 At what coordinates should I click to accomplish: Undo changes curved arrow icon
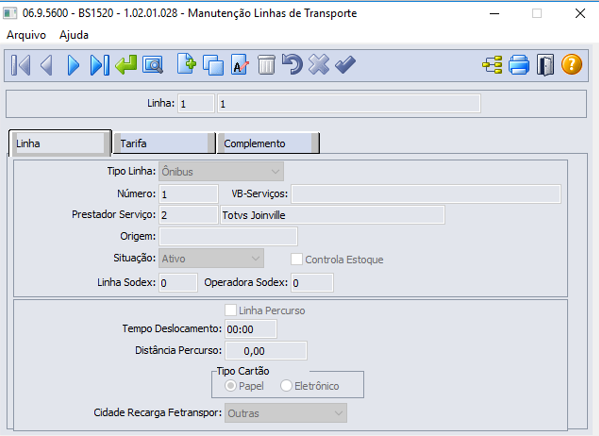(292, 64)
